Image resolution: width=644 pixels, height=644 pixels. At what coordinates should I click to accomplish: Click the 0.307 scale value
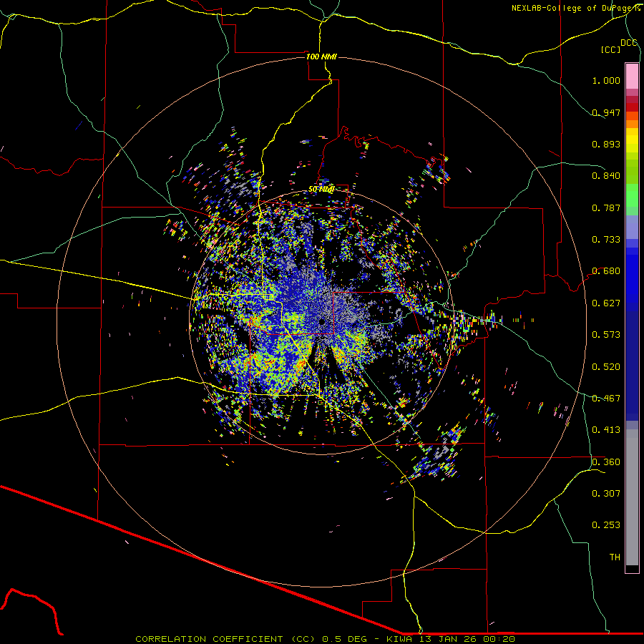[606, 493]
